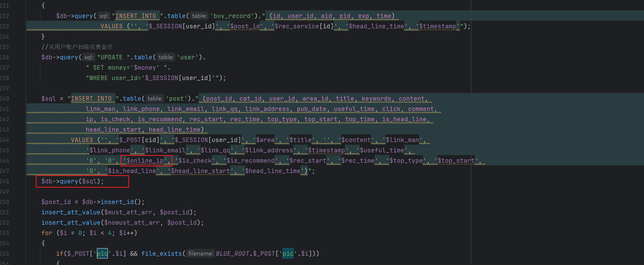
Task: Click line number 239 in the gutter
Action: click(x=4, y=88)
